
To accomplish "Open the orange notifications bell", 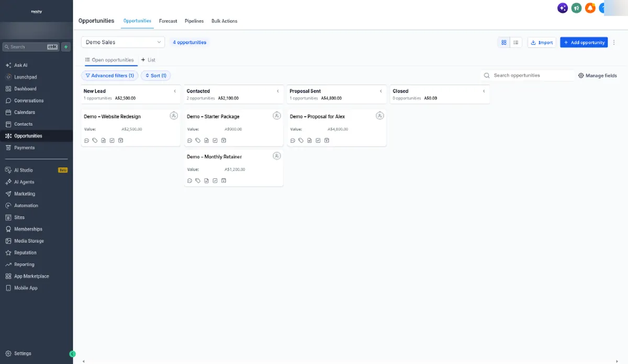I will pyautogui.click(x=590, y=8).
